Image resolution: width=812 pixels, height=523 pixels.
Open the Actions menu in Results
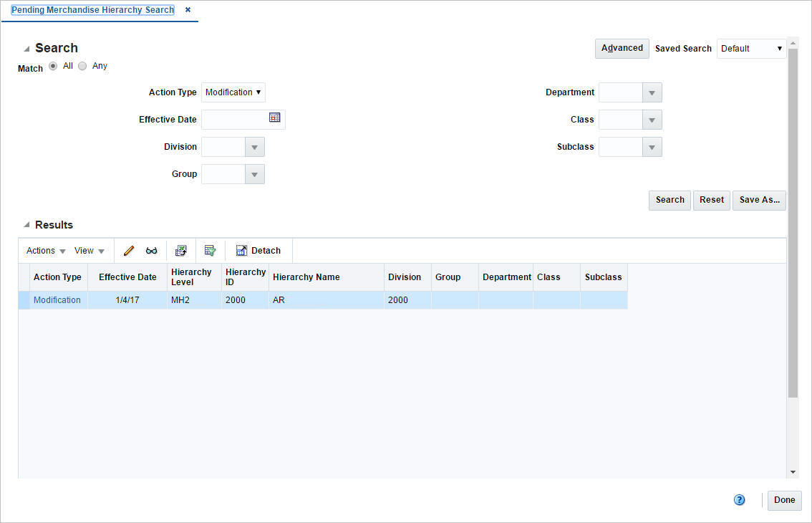[x=44, y=250]
